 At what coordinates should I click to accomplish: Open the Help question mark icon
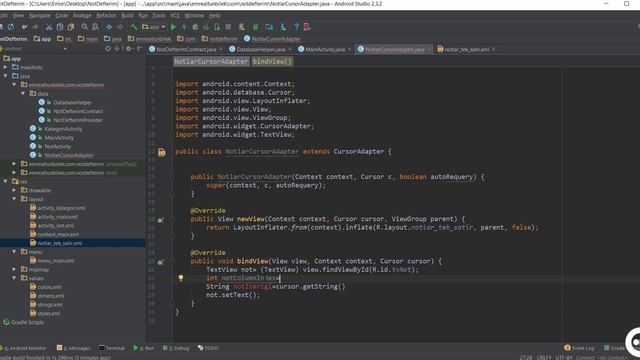[x=296, y=27]
